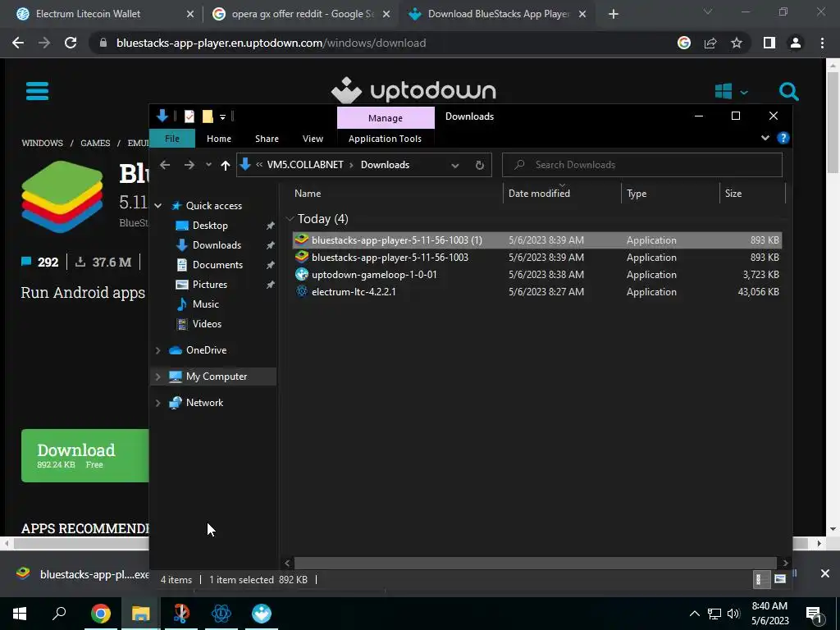Open the View ribbon tab
This screenshot has height=630, width=840.
313,139
